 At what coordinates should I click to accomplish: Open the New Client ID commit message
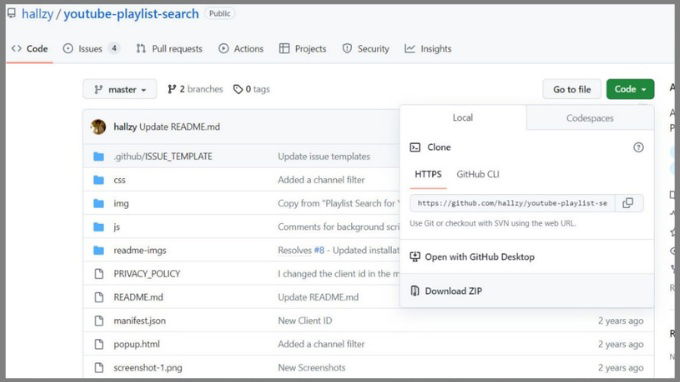pos(305,320)
